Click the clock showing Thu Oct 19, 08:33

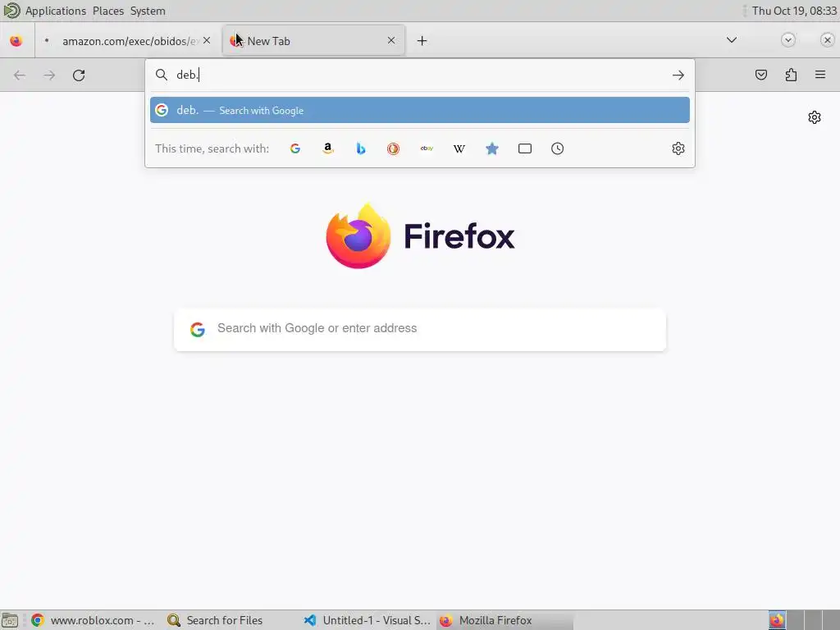pyautogui.click(x=794, y=11)
